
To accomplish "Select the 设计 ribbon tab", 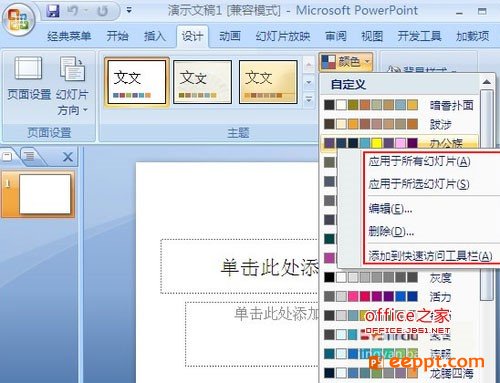I will (192, 36).
